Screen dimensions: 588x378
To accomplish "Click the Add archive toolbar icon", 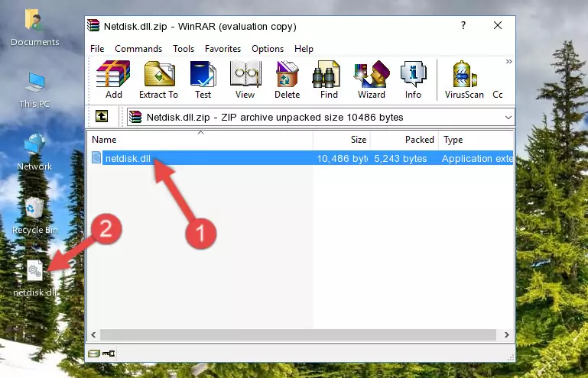I will pyautogui.click(x=113, y=79).
